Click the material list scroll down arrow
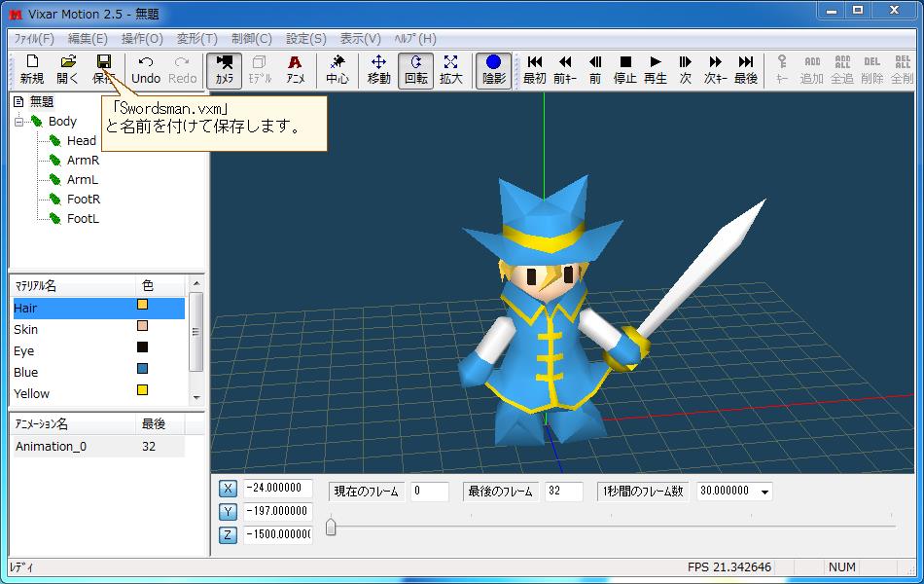This screenshot has width=924, height=584. (196, 397)
